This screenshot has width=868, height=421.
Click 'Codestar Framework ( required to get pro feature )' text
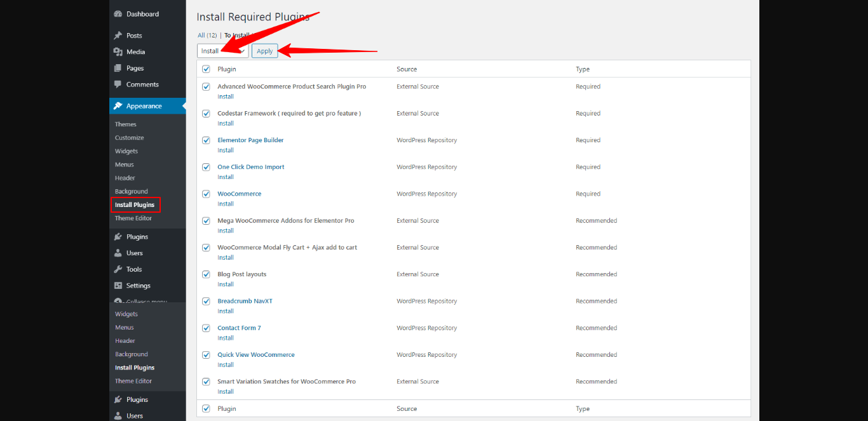(289, 114)
